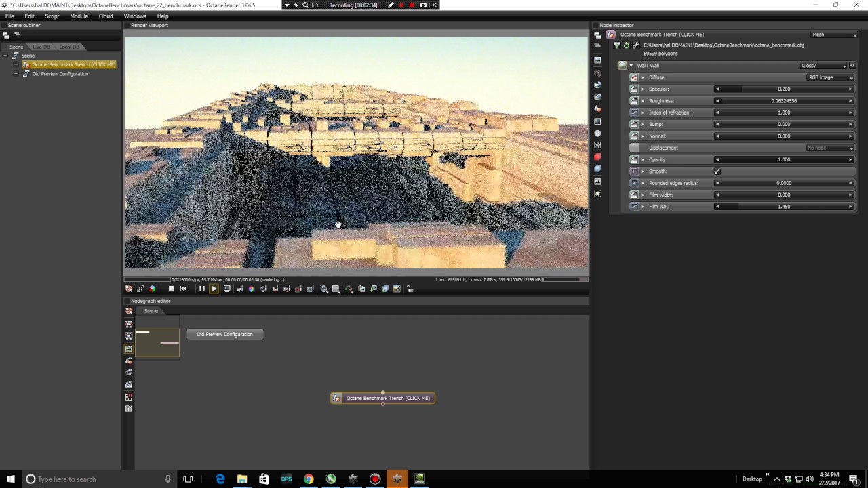The width and height of the screenshot is (868, 488).
Task: Expand the Roughness parameter arrow
Action: pyautogui.click(x=643, y=101)
